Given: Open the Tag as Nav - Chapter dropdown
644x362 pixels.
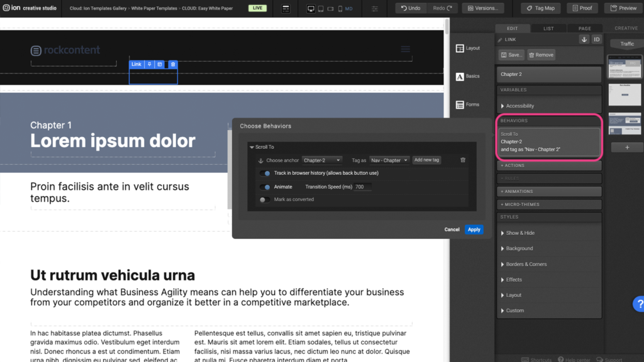Looking at the screenshot, I should (x=389, y=160).
